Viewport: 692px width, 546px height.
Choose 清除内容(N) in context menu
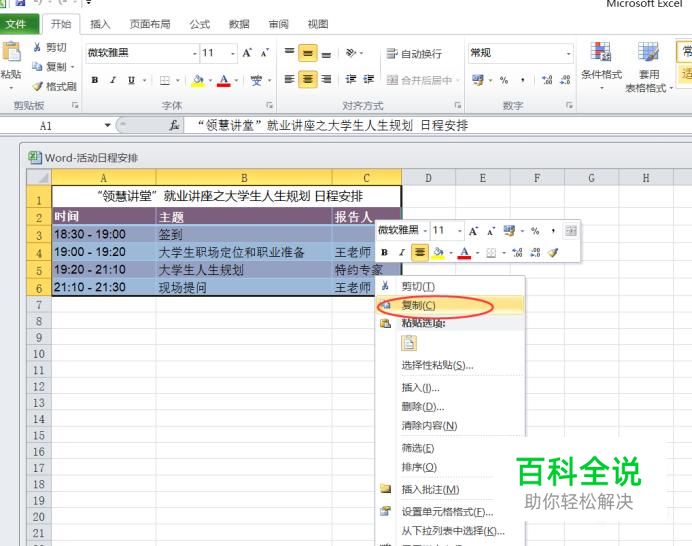(x=450, y=425)
